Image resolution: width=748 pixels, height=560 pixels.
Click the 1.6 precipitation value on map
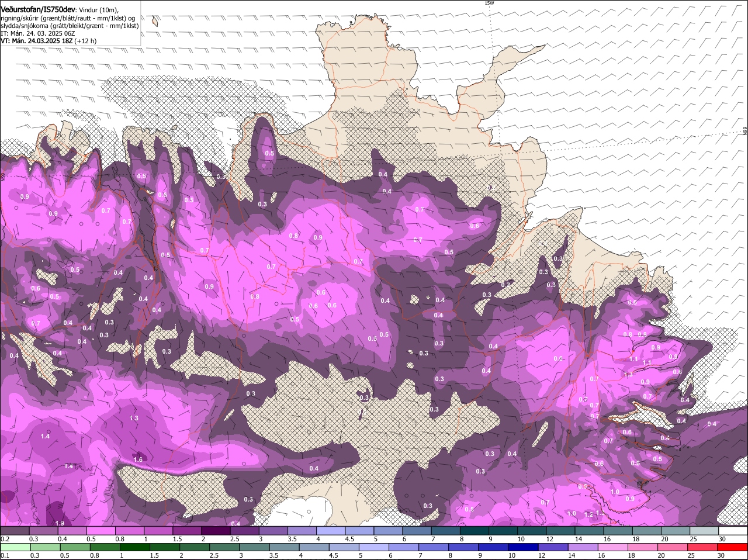138,459
